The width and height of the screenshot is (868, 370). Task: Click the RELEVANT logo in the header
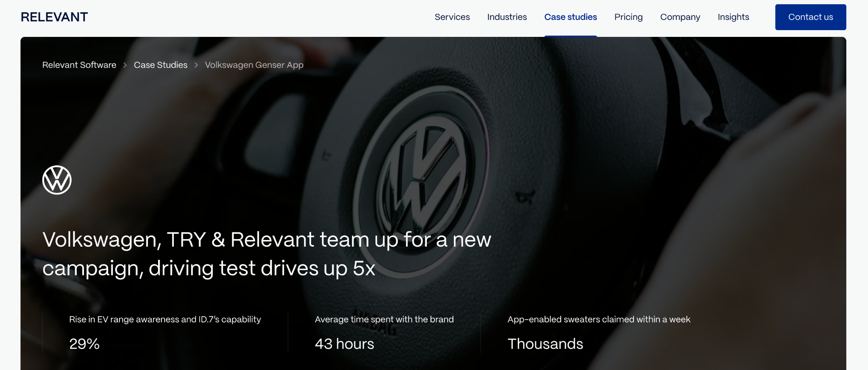(x=54, y=17)
